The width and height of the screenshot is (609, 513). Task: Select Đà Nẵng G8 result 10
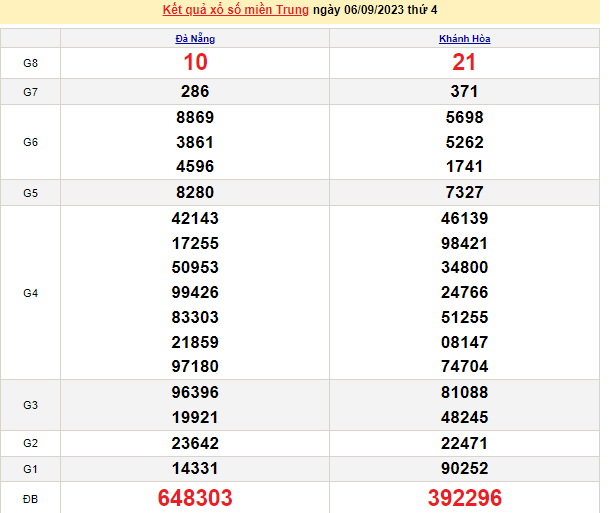coord(195,63)
